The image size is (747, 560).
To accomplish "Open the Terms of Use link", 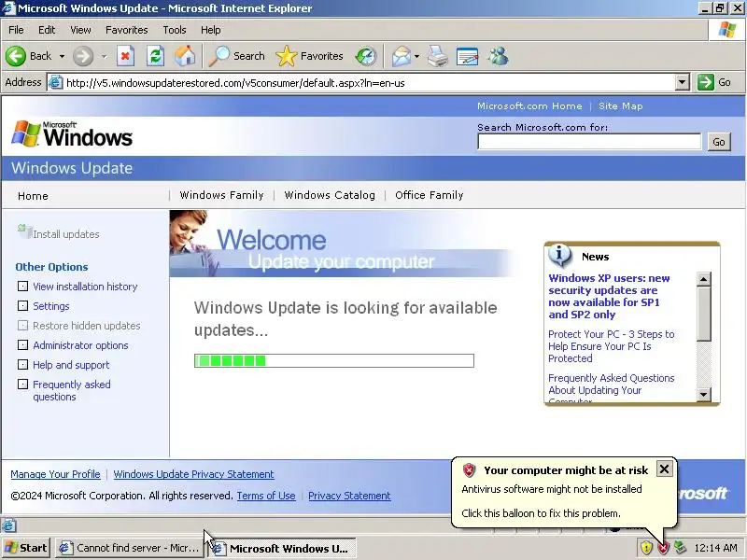I will [x=266, y=496].
